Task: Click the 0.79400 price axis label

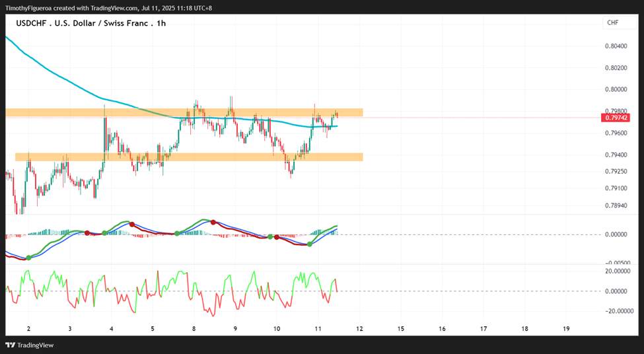Action: coord(616,155)
